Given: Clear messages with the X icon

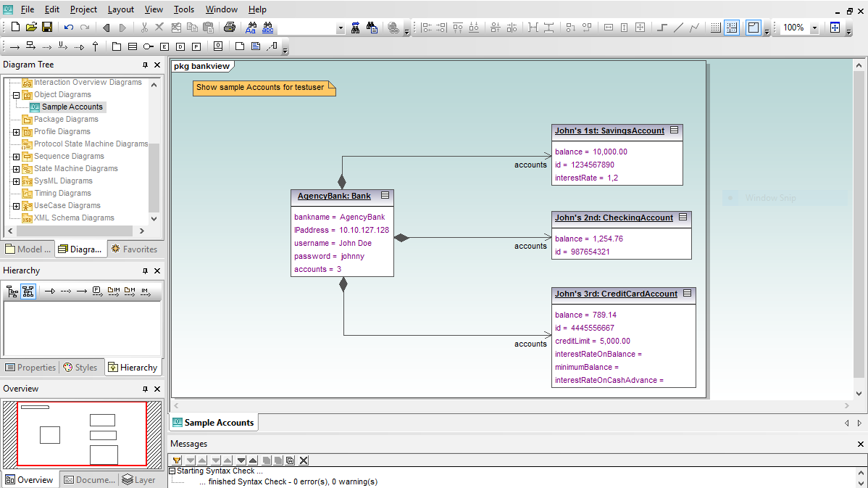Looking at the screenshot, I should pos(304,460).
